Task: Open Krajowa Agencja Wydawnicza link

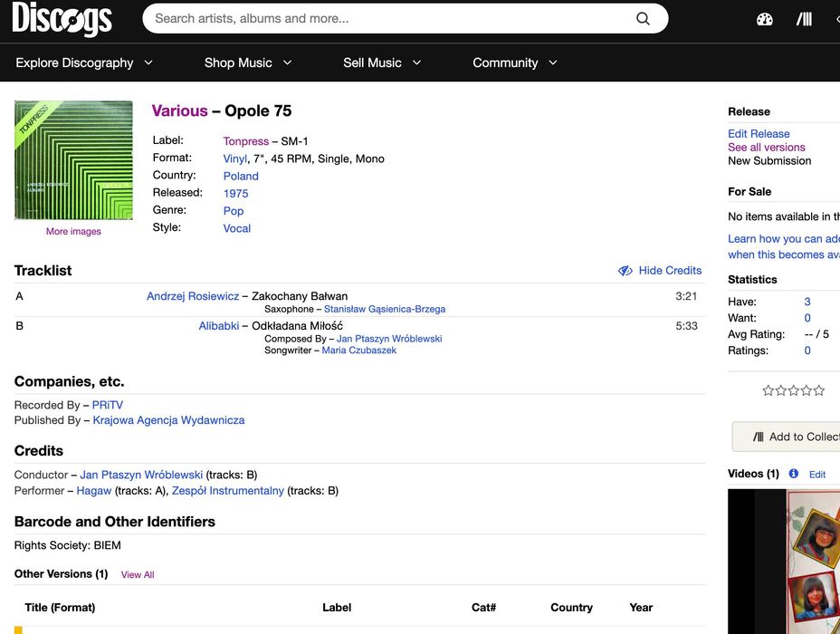Action: tap(168, 420)
